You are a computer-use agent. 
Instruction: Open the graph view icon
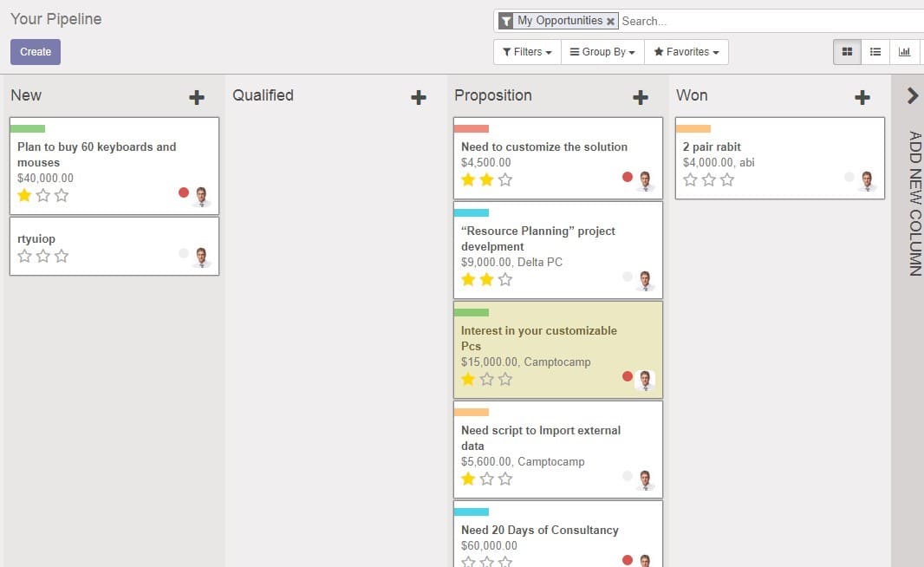[904, 52]
